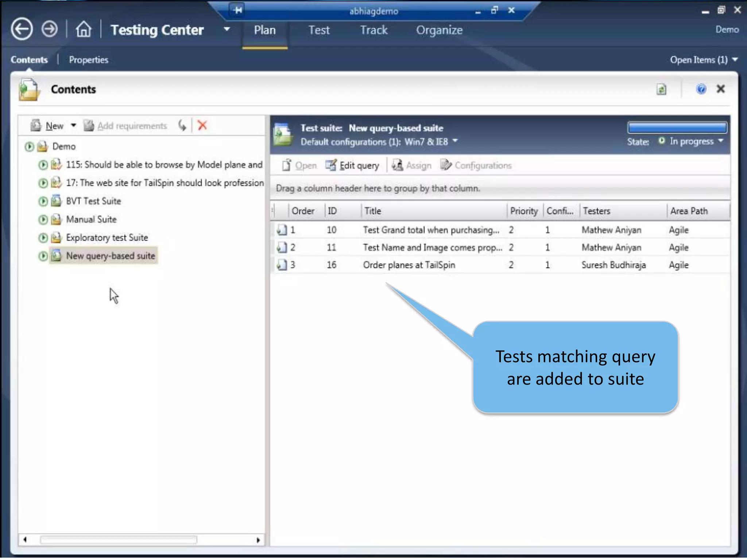
Task: Click the Demo plan name in header
Action: point(727,30)
